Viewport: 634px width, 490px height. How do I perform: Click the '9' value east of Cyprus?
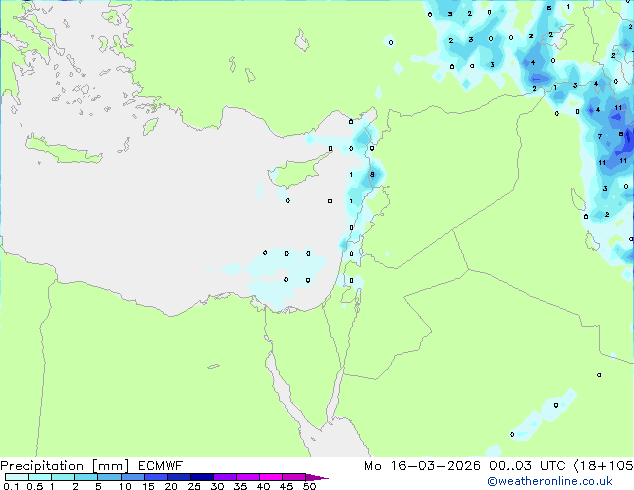tap(372, 175)
